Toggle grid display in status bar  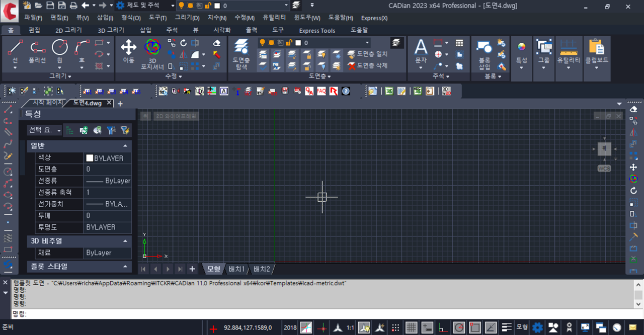pos(411,327)
